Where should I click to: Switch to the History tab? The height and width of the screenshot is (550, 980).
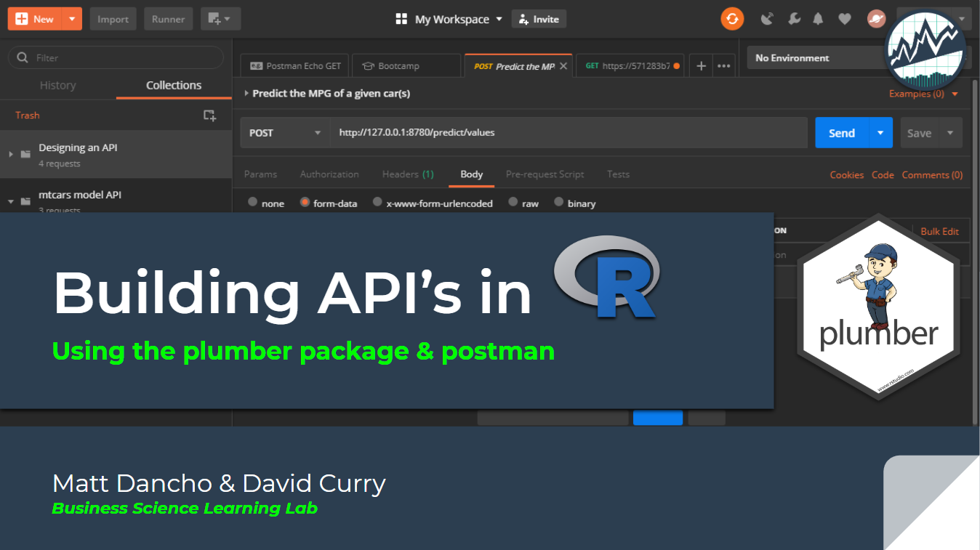(58, 85)
